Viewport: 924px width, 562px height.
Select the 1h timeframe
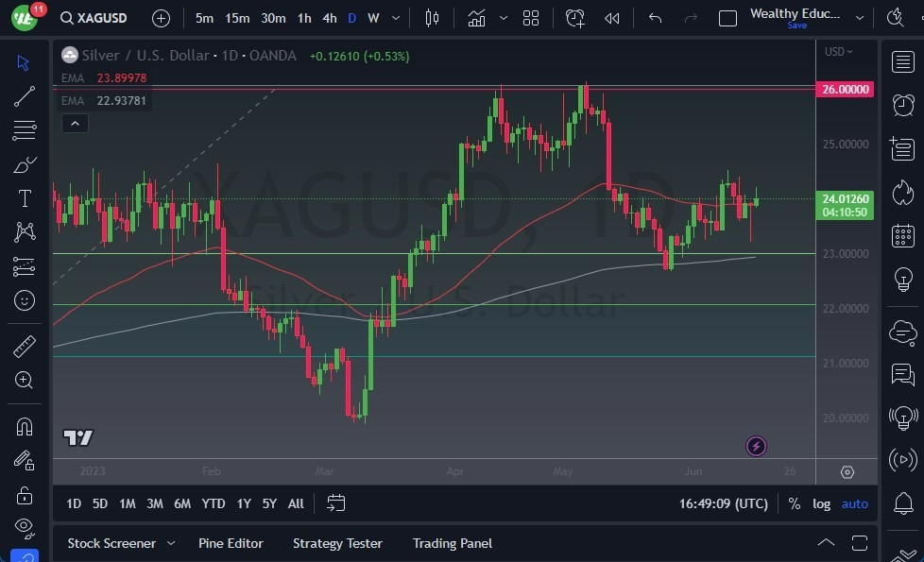pyautogui.click(x=304, y=18)
